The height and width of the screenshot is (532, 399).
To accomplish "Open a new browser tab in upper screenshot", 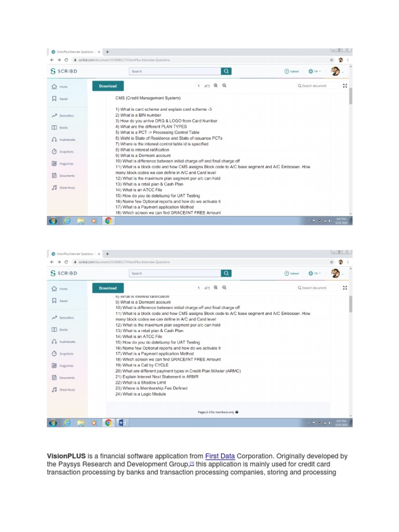I will tap(108, 52).
